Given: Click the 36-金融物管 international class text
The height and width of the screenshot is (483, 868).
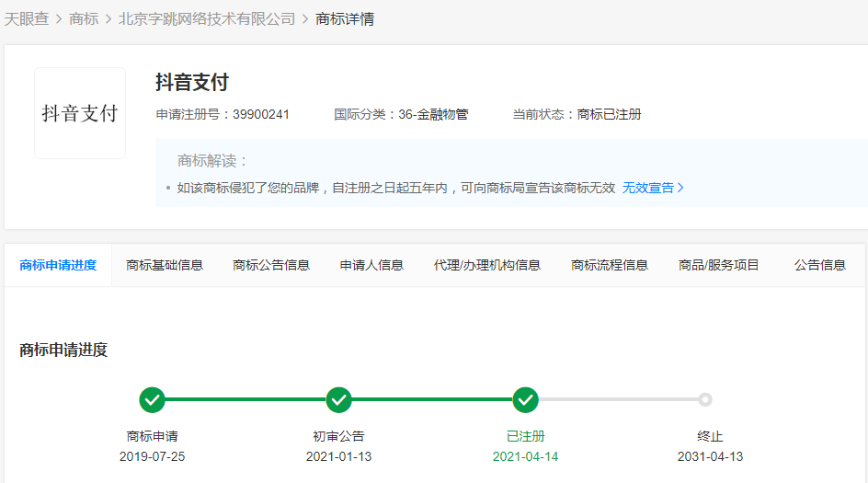Looking at the screenshot, I should tap(433, 114).
